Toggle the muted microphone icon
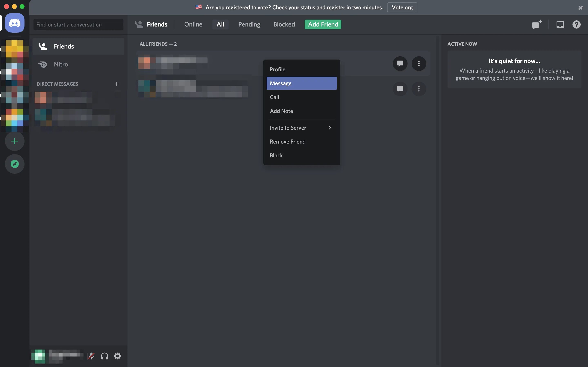Viewport: 588px width, 367px height. coord(91,356)
